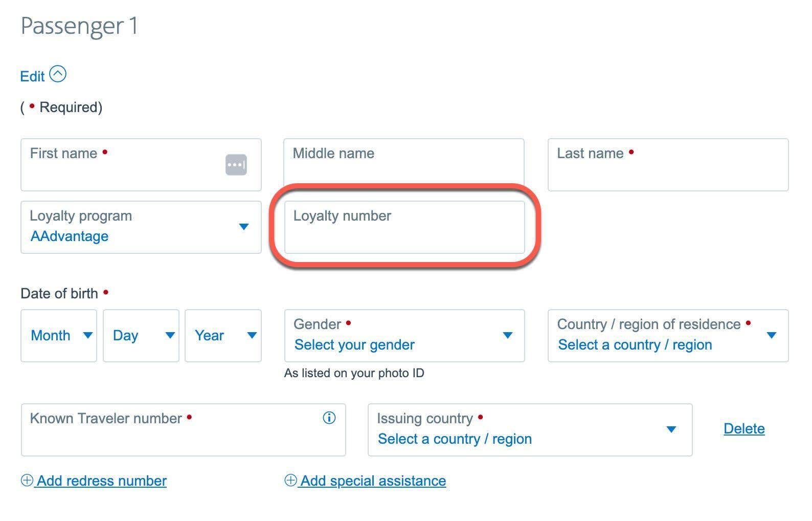This screenshot has height=521, width=812.
Task: Click the plus icon beside Add special assistance
Action: coord(290,481)
